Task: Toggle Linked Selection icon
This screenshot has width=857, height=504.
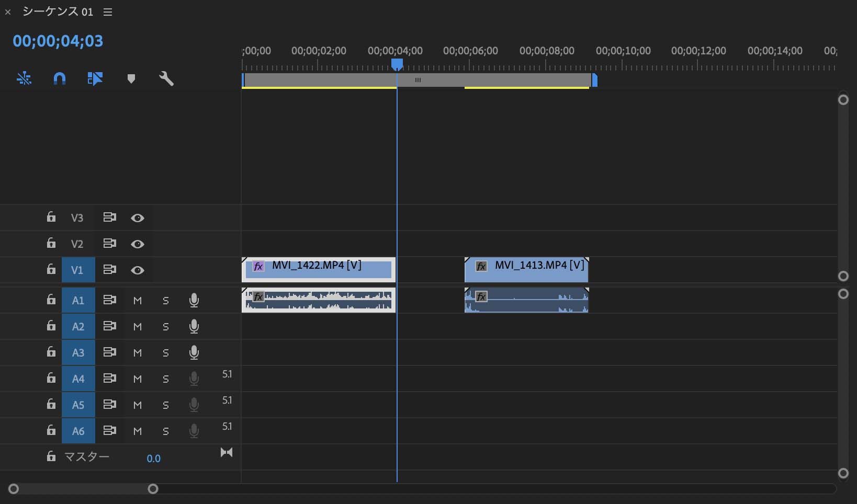Action: point(95,78)
